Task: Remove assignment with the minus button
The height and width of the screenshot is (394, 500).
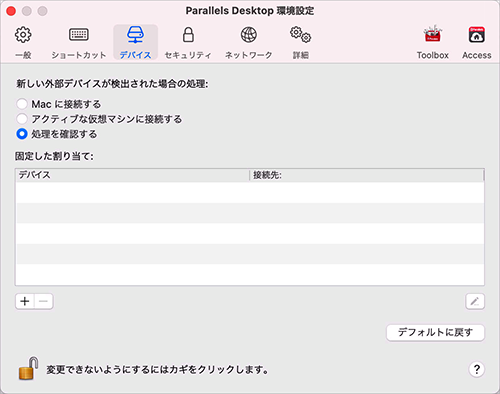Action: click(x=44, y=301)
